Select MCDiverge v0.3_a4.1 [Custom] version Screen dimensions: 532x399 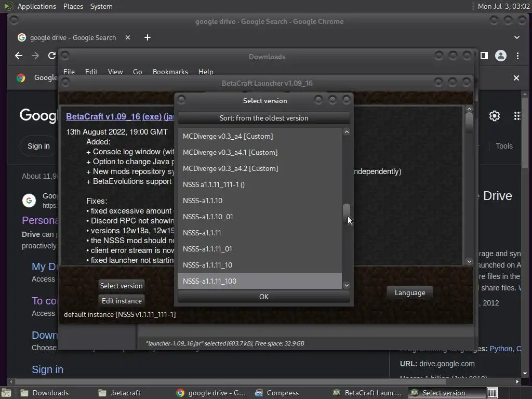click(x=260, y=152)
